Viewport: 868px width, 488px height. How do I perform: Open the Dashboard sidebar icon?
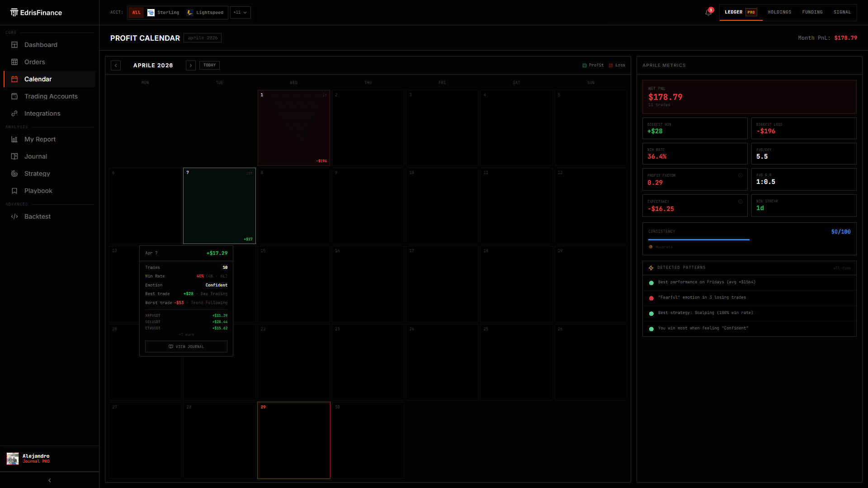pos(14,45)
